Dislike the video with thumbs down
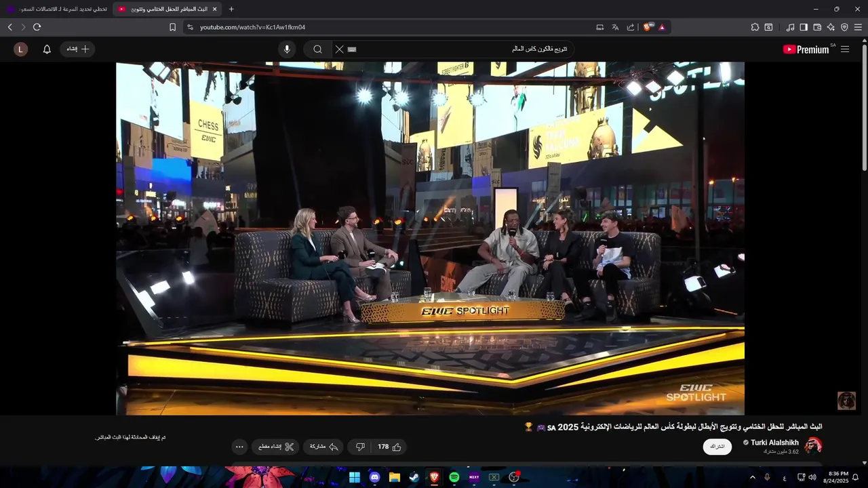 tap(360, 447)
